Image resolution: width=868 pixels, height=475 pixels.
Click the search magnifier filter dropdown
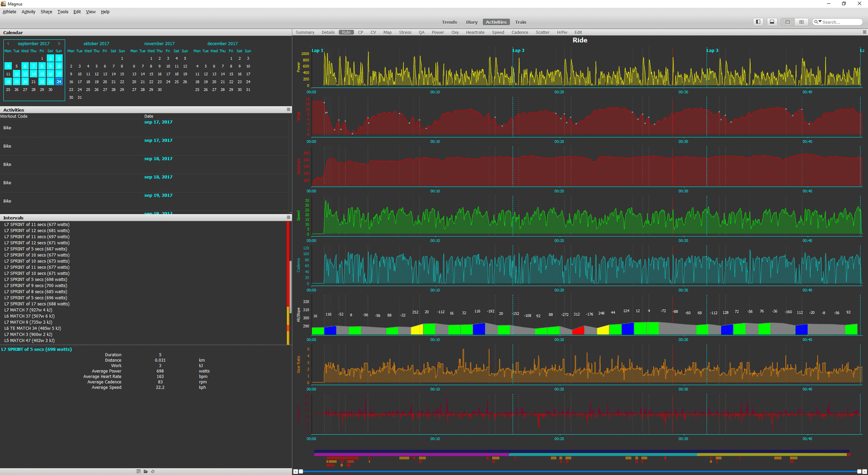[x=817, y=22]
